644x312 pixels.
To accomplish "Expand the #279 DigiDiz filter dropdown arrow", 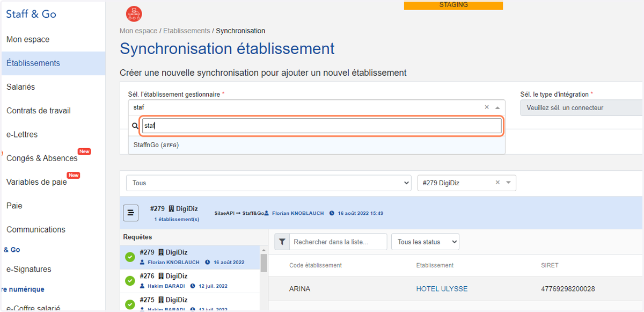I will [508, 183].
